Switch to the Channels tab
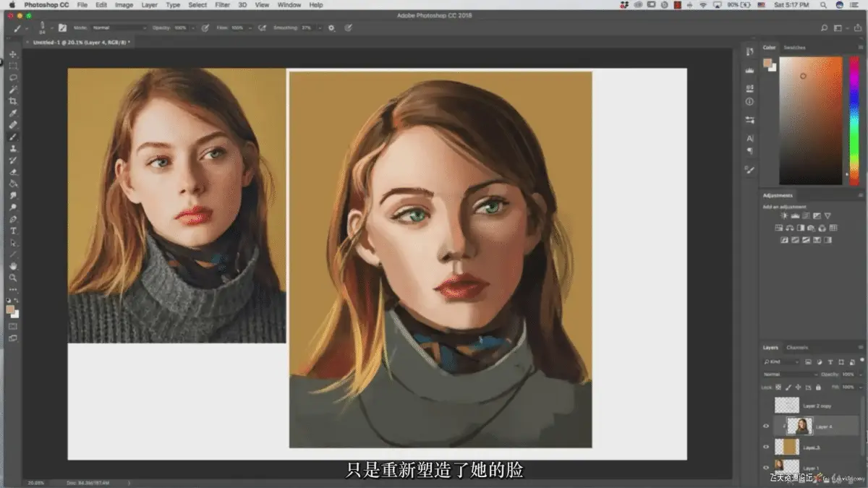 tap(797, 348)
